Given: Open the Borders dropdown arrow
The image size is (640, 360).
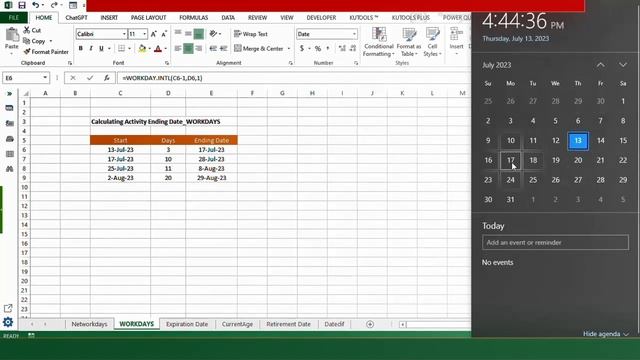Looking at the screenshot, I should [x=129, y=49].
